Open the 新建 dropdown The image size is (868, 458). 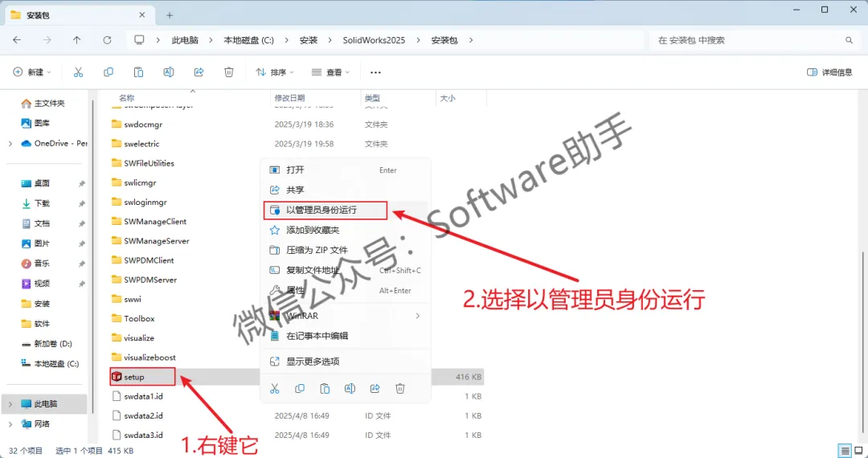click(32, 72)
